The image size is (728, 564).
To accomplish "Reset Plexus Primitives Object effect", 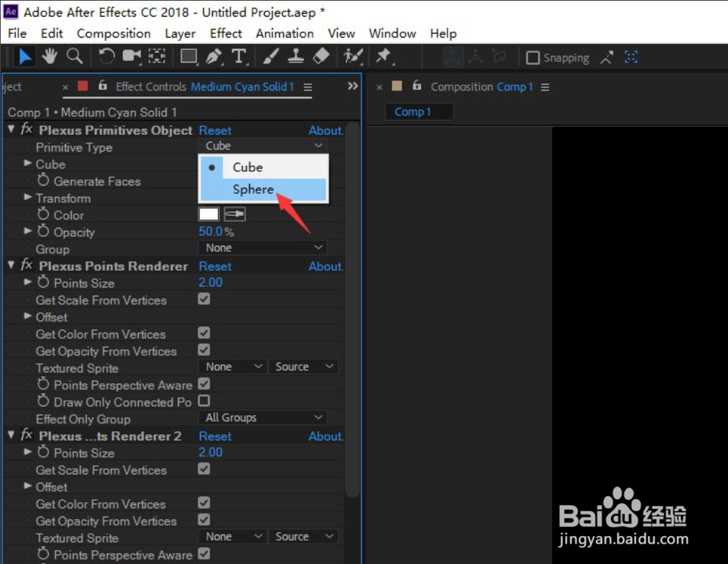I will coord(215,130).
